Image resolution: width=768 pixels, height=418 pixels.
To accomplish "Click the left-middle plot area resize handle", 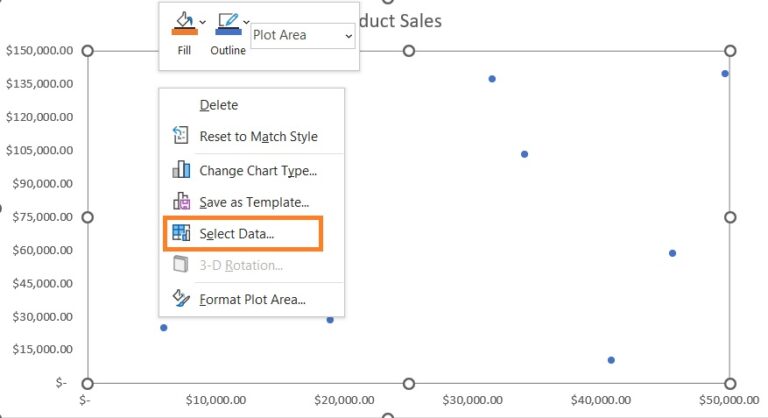I will click(87, 217).
